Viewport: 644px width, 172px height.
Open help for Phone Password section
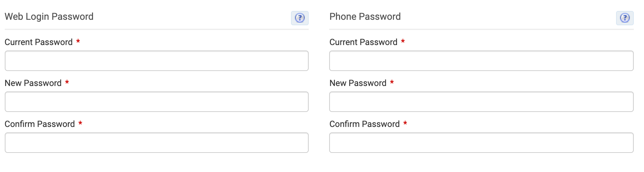point(625,18)
